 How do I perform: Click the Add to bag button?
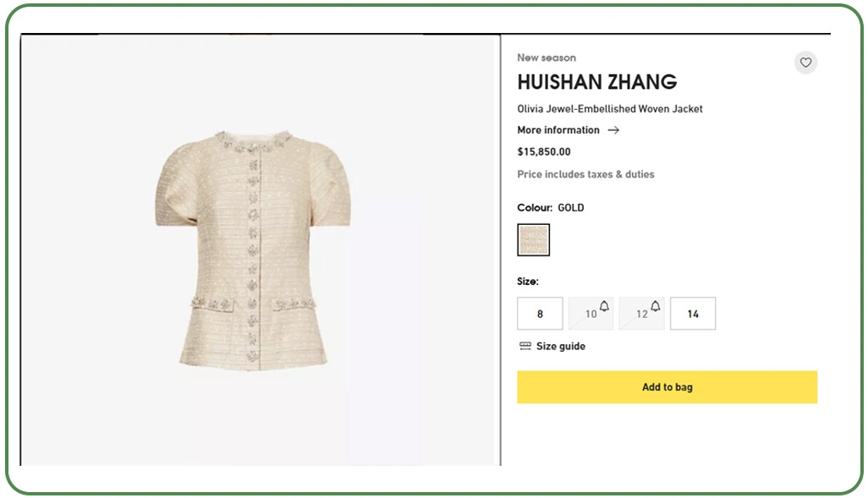tap(667, 386)
